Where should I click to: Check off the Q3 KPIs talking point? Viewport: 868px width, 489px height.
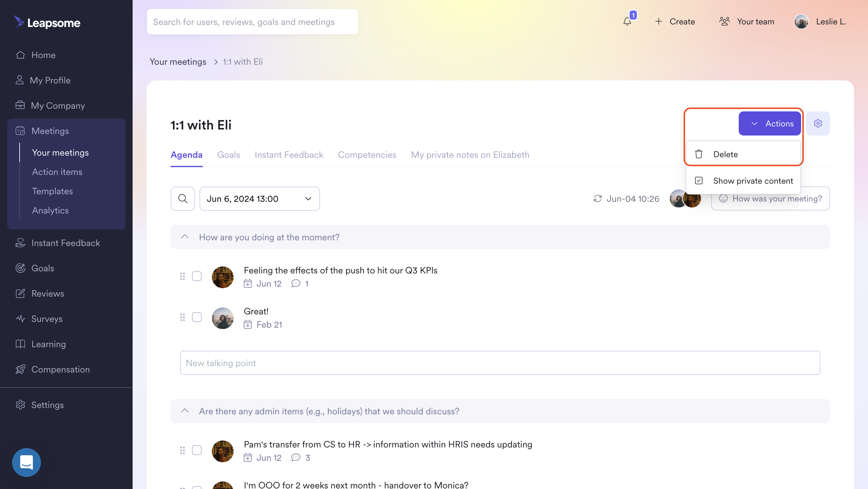click(x=197, y=276)
